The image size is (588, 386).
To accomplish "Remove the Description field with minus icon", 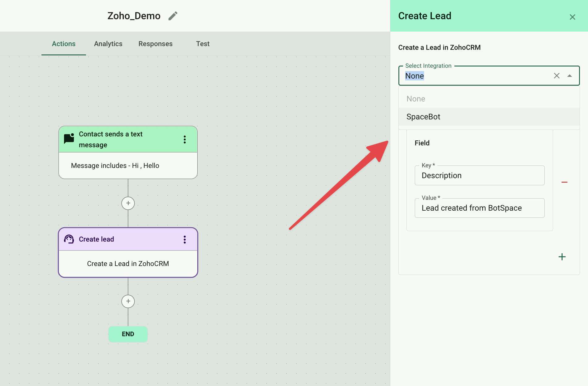I will pyautogui.click(x=564, y=182).
